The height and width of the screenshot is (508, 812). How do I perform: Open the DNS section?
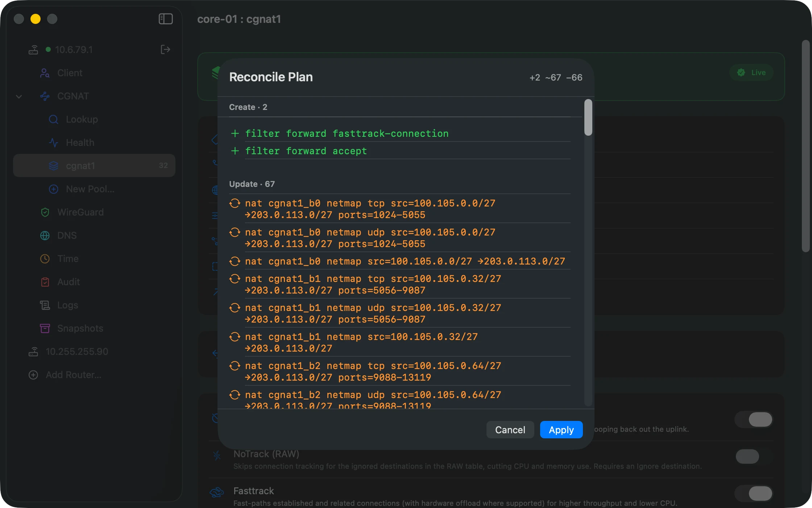(94, 235)
